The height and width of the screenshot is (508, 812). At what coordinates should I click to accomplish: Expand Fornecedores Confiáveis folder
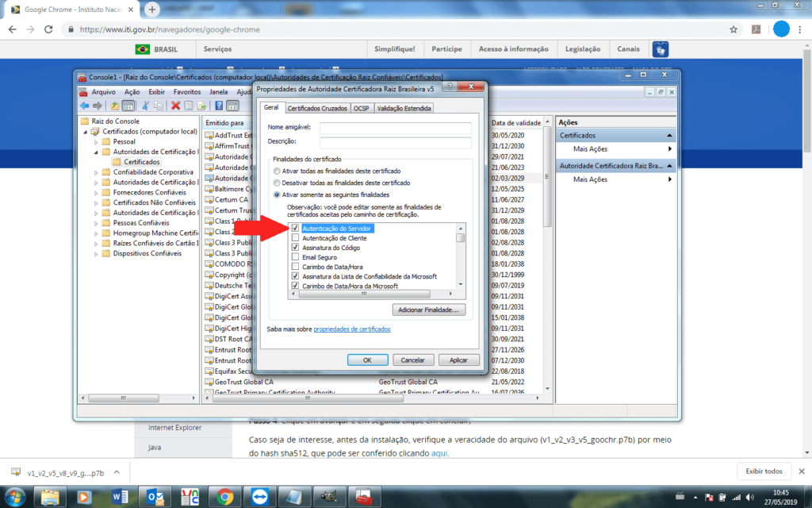[96, 192]
